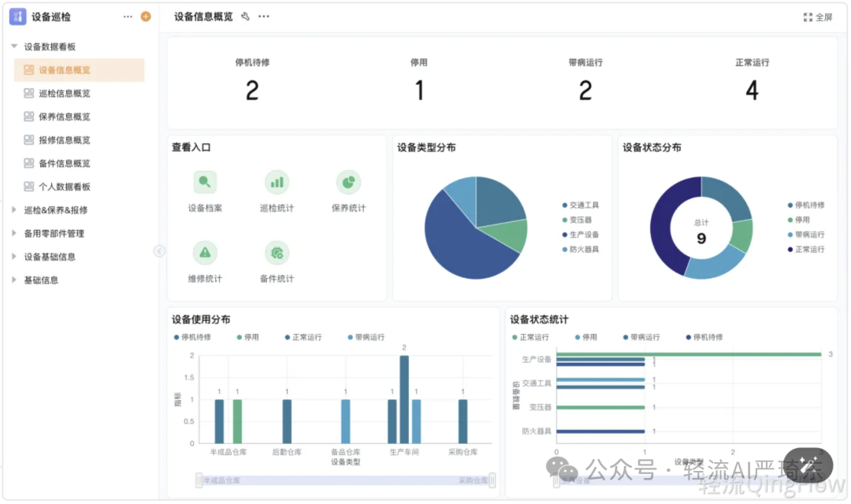
Task: Open the 保养统计 icon
Action: click(x=347, y=182)
